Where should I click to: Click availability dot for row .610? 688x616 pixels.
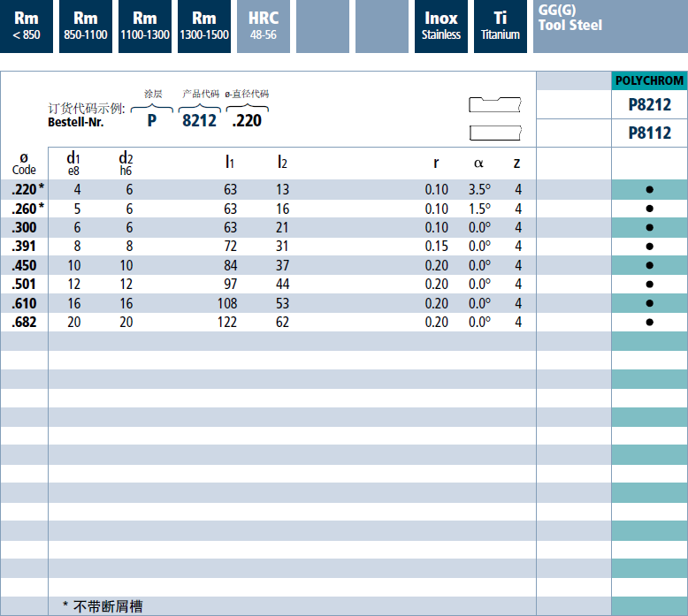pyautogui.click(x=649, y=303)
